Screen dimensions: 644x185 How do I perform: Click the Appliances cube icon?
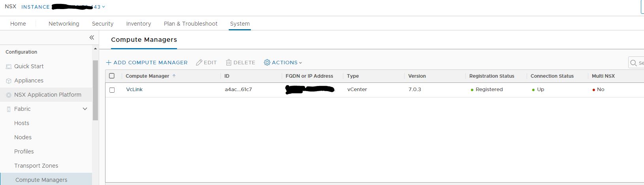pos(9,81)
